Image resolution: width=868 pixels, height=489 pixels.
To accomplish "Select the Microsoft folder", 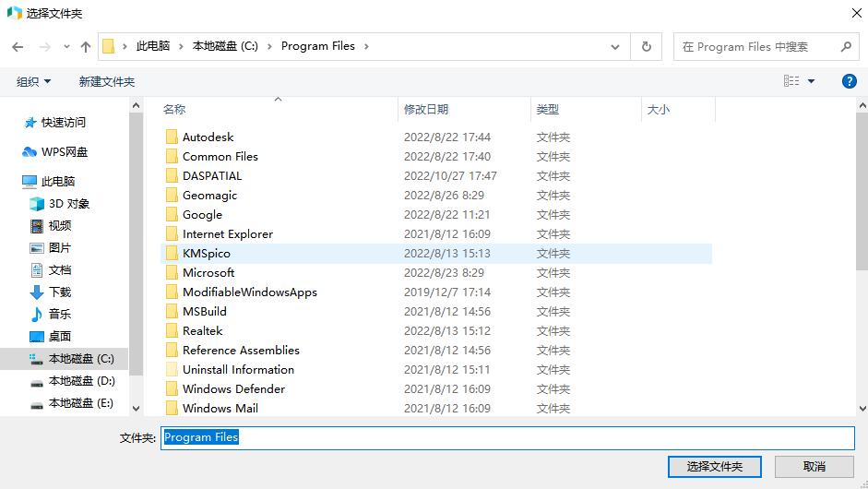I will coord(208,272).
